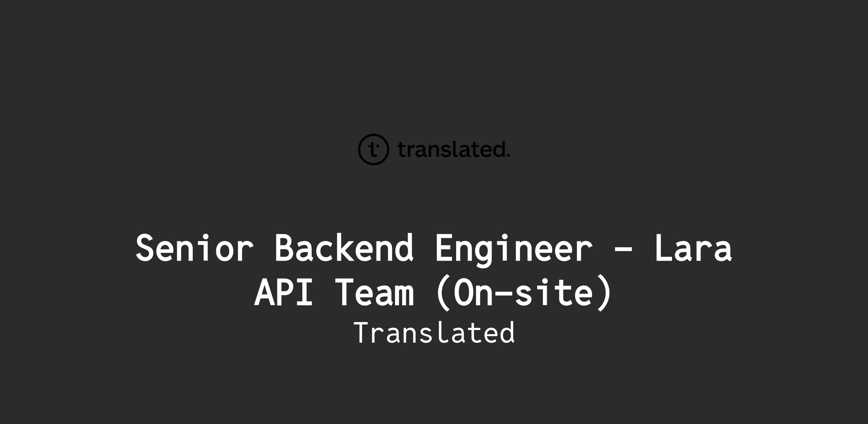Click the "translated." wordmark next to logo
Screen dimensions: 868x424
pyautogui.click(x=454, y=149)
